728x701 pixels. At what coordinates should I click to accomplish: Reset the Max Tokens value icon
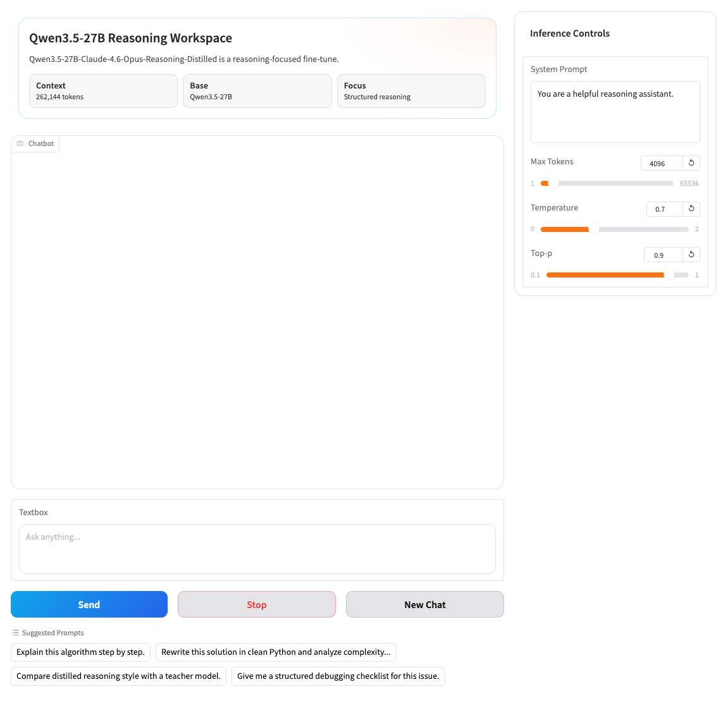(691, 163)
